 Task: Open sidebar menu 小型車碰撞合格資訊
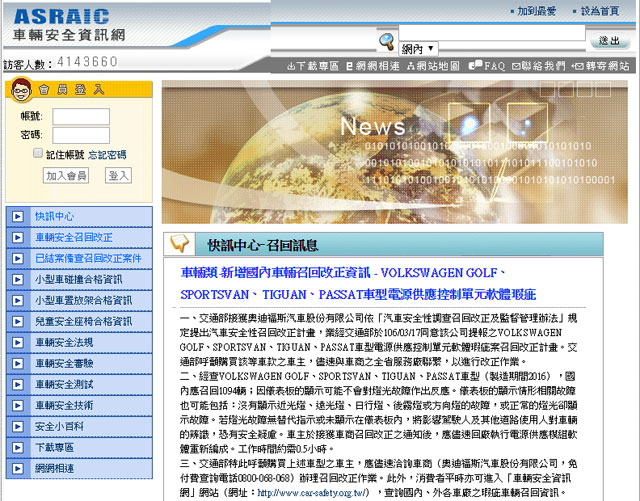pos(78,279)
